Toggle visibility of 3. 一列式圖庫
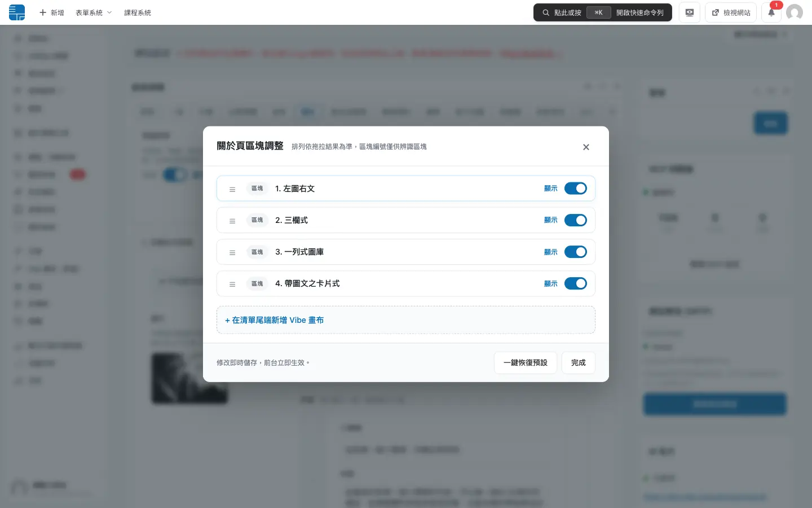Viewport: 812px width, 508px height. coord(576,252)
